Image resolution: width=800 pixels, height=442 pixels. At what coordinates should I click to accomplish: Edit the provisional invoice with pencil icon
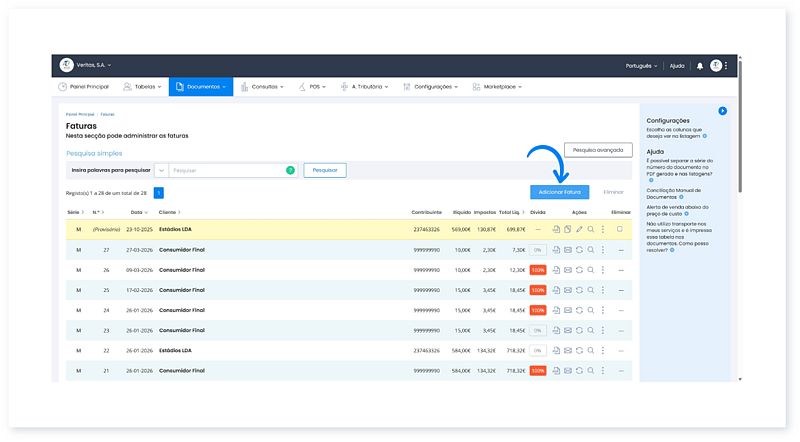point(579,230)
